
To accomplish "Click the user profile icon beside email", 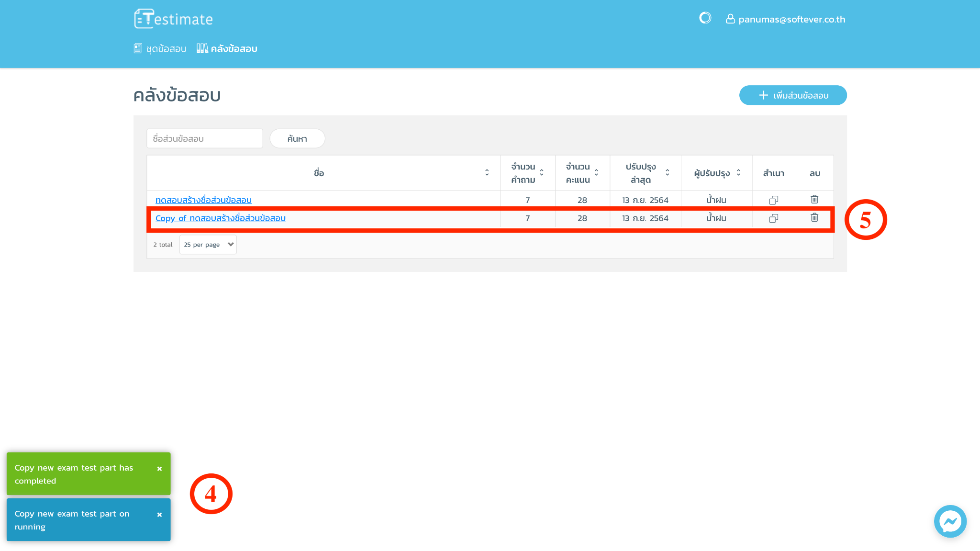I will click(x=730, y=19).
